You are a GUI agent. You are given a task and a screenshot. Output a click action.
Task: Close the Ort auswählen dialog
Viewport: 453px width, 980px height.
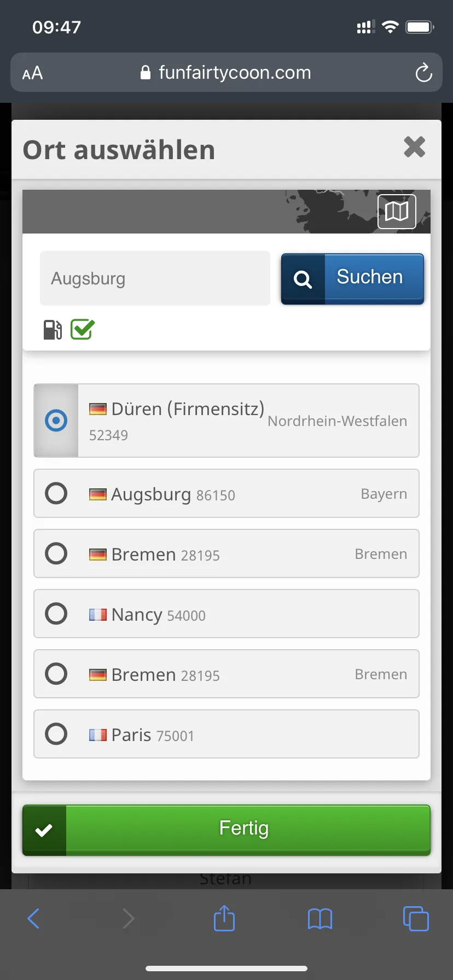[414, 147]
